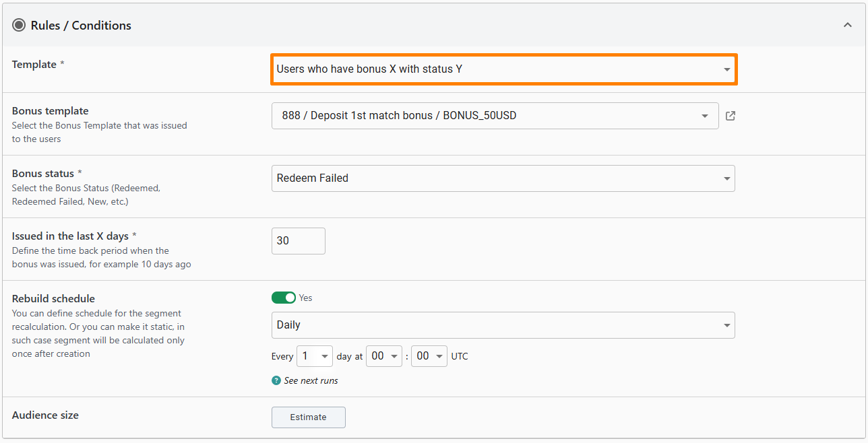Open the Daily frequency dropdown
The image size is (868, 443).
[503, 325]
